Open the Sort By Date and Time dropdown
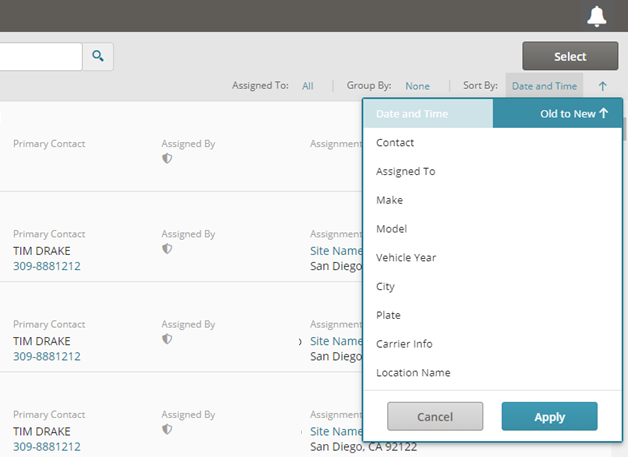Viewport: 628px width, 457px height. click(x=544, y=86)
